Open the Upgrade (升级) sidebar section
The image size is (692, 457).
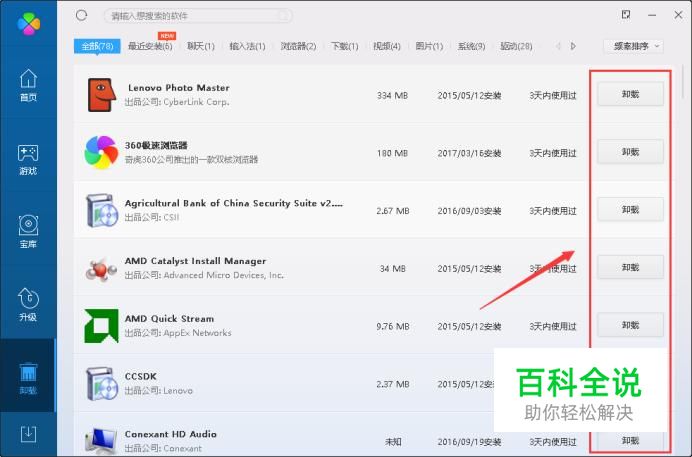coord(28,305)
